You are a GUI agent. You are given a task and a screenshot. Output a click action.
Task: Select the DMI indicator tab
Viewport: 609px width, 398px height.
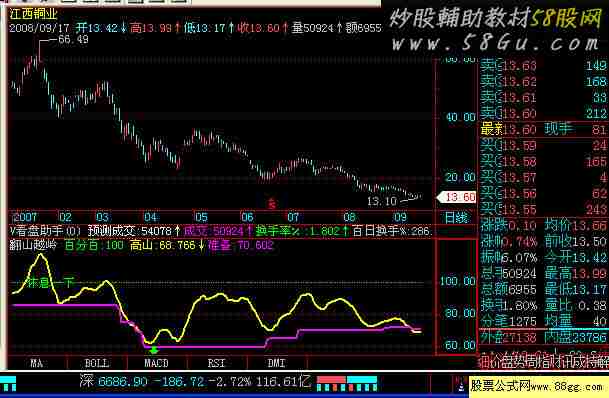pyautogui.click(x=276, y=363)
